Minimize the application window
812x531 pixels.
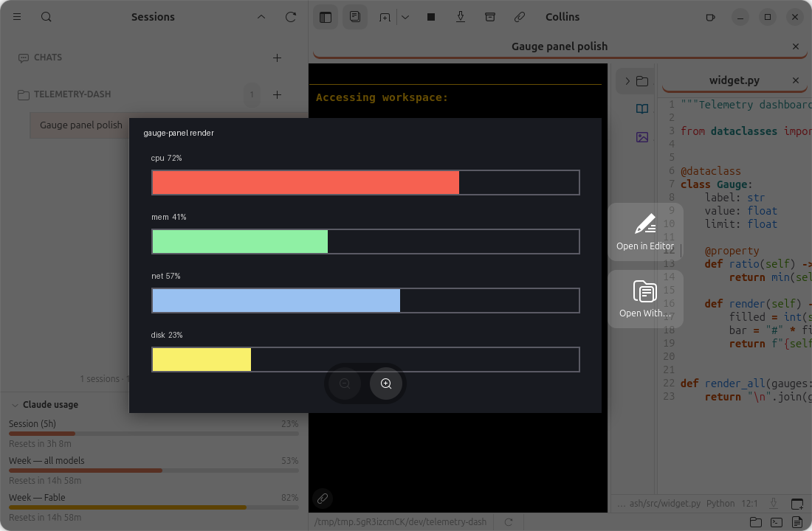coord(740,17)
